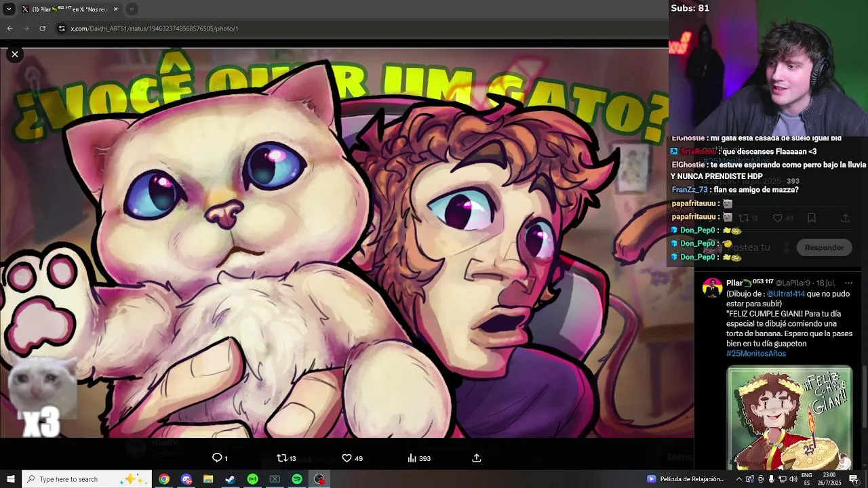This screenshot has height=488, width=868.
Task: Share the photo using the bottom upload icon
Action: click(x=477, y=458)
